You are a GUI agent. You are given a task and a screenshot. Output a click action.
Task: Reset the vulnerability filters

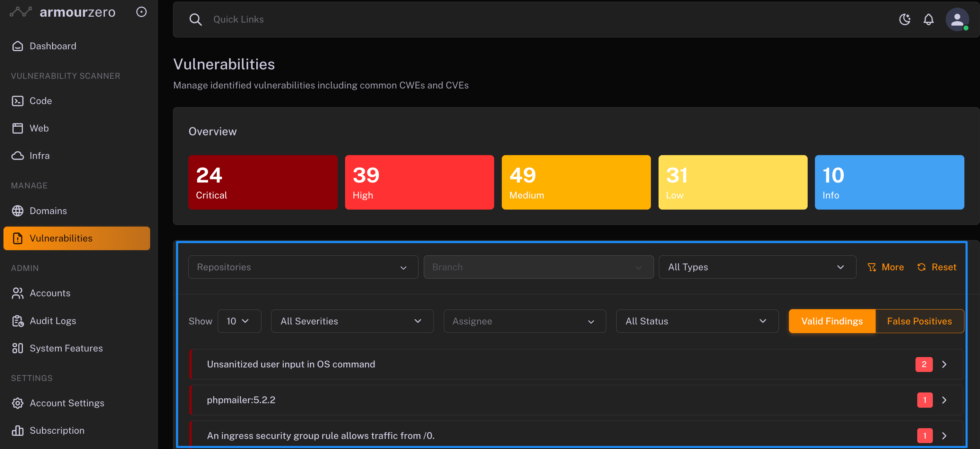pyautogui.click(x=937, y=267)
